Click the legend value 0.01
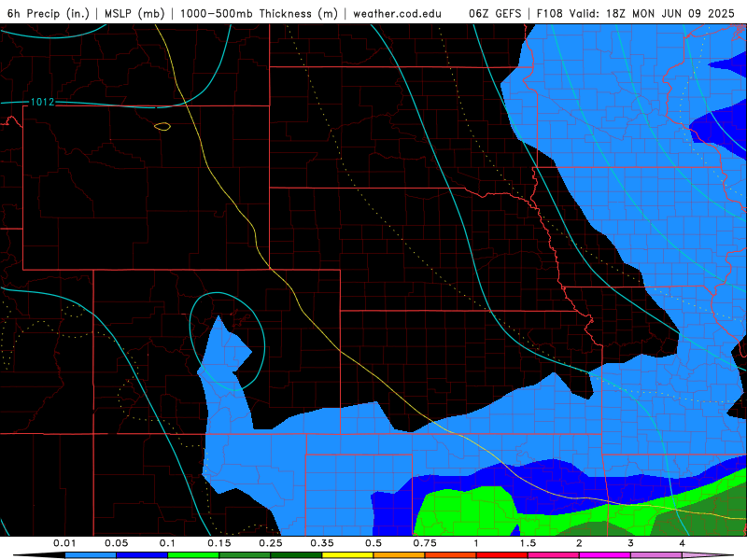The image size is (747, 560). point(64,543)
